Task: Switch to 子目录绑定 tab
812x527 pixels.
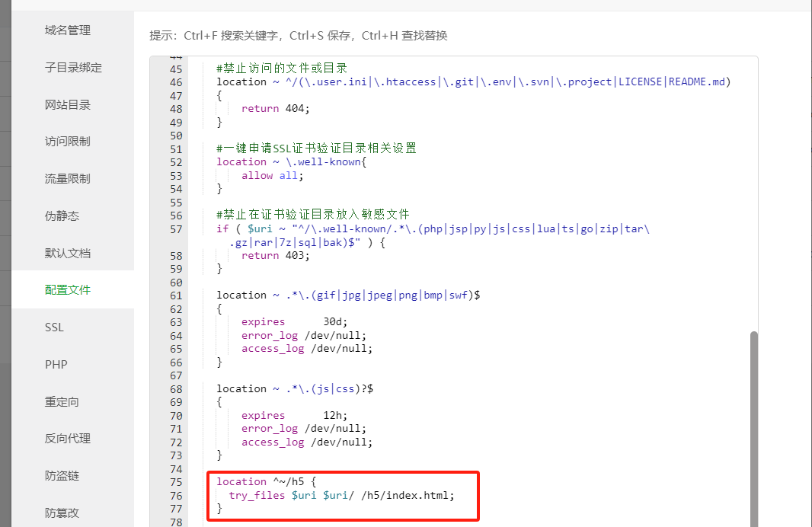Action: coord(72,68)
